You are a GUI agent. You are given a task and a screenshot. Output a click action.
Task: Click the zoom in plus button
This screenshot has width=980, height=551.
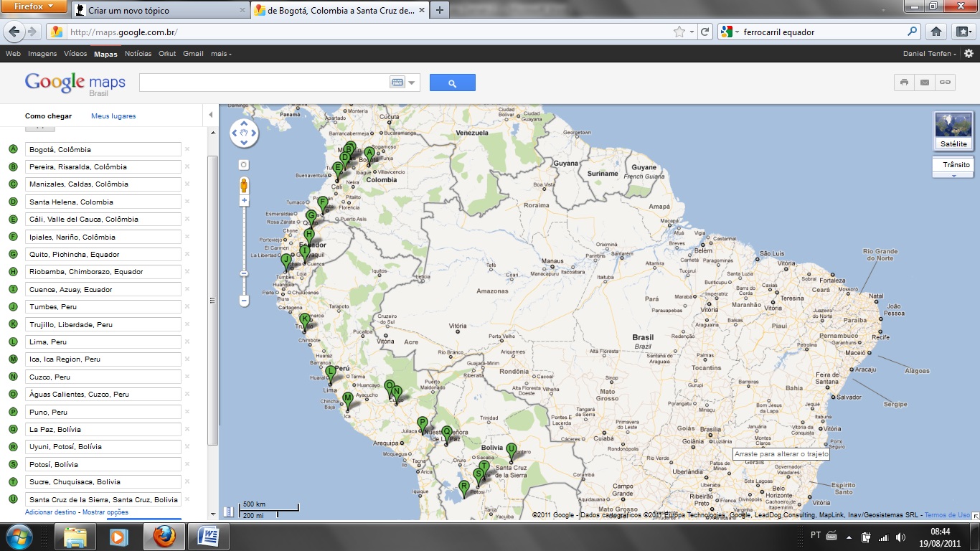pos(244,201)
